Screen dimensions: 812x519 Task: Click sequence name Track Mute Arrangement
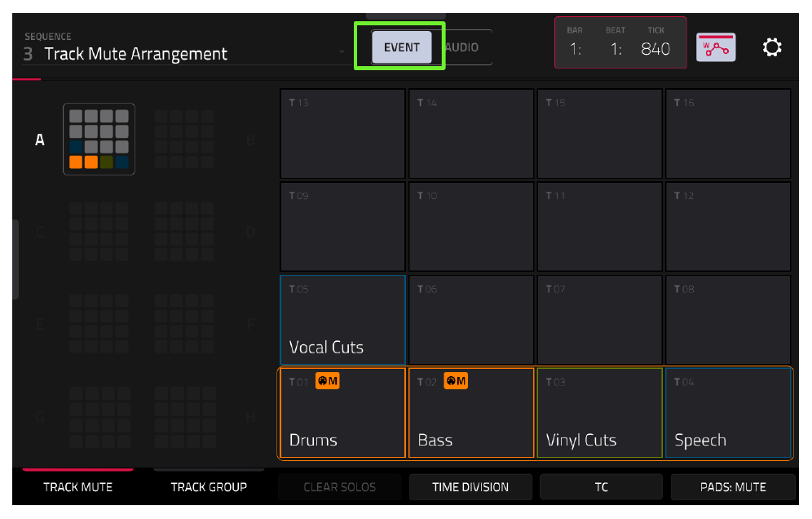tap(135, 54)
